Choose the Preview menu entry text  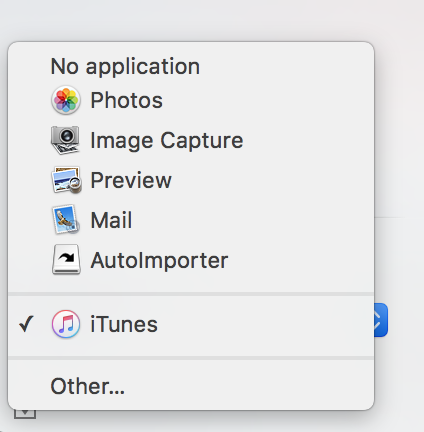click(x=131, y=180)
